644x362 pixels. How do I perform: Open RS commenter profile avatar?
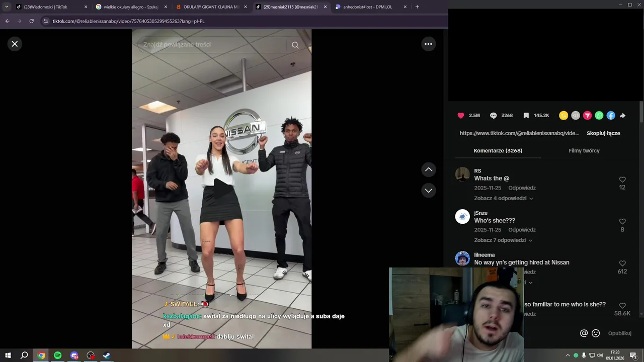(x=462, y=174)
